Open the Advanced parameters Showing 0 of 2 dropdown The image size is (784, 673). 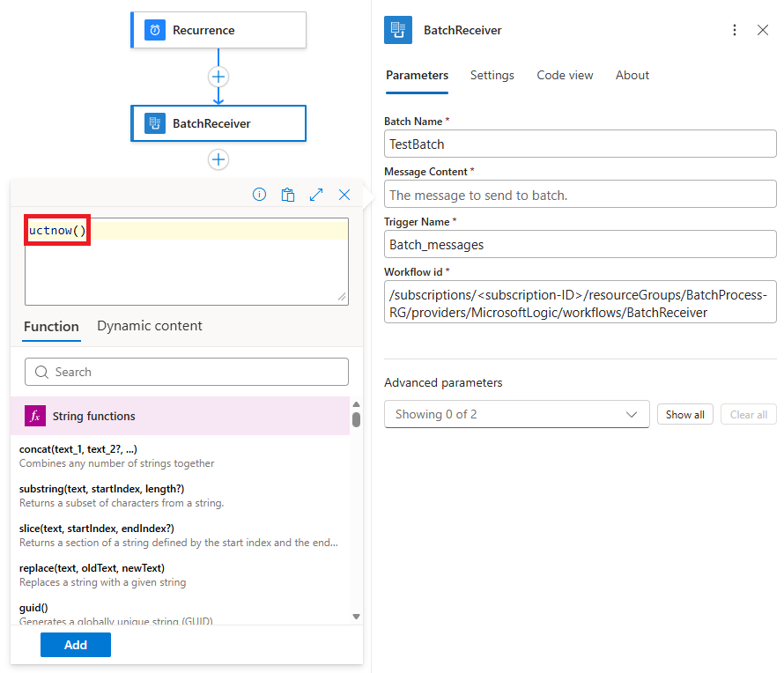[x=516, y=415]
